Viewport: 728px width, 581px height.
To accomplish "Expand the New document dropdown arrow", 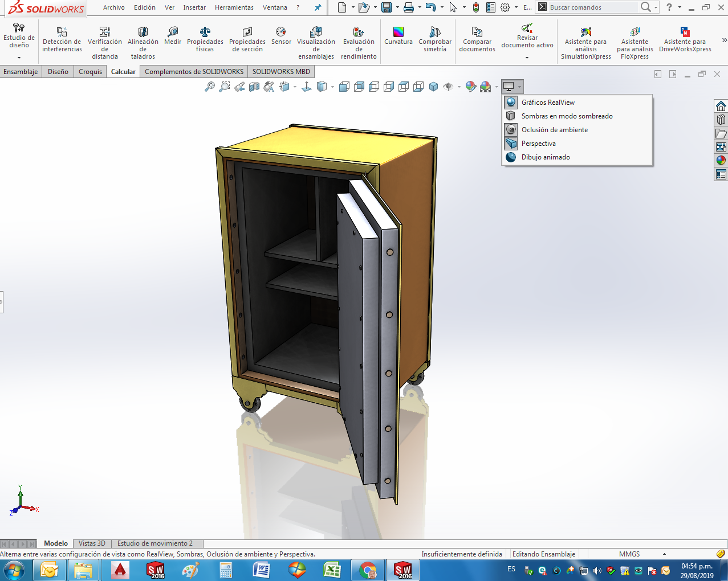I will pos(353,7).
